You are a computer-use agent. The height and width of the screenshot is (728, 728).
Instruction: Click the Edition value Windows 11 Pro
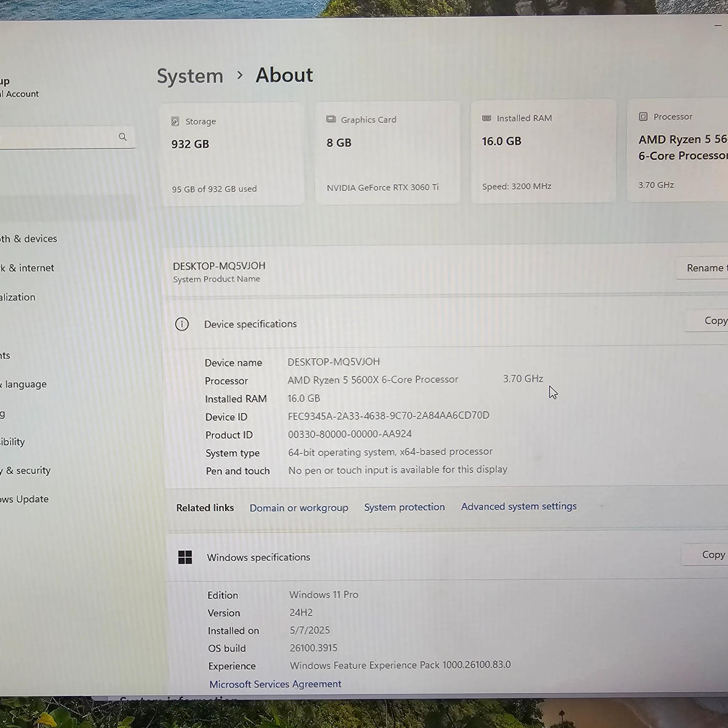point(324,595)
